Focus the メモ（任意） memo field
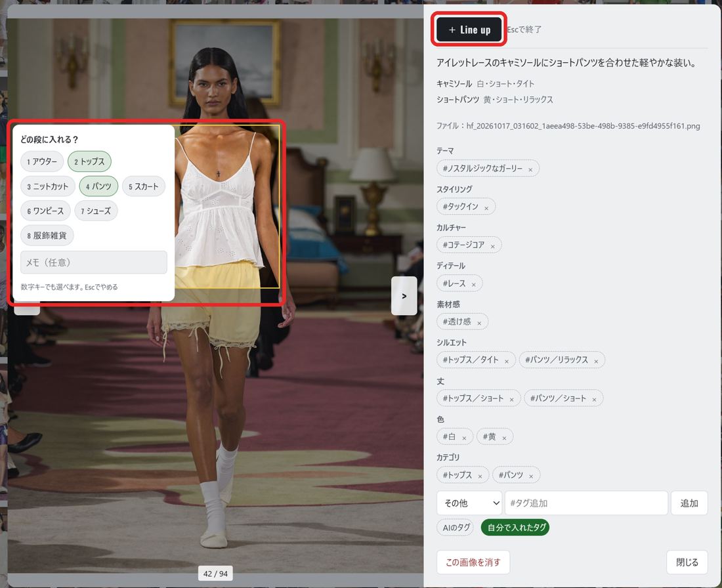The height and width of the screenshot is (588, 722). 93,262
